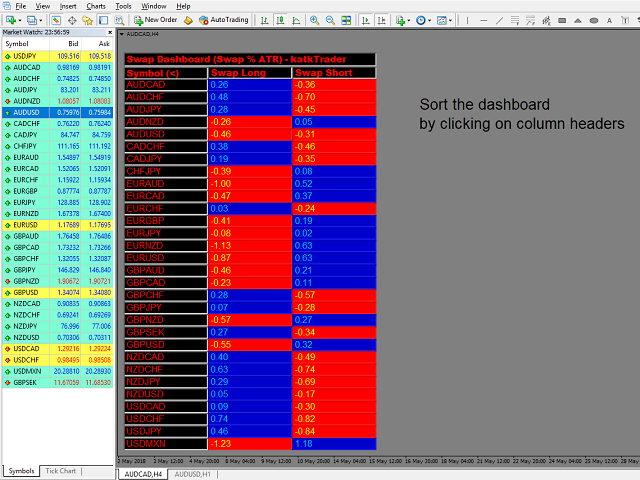Open the Charts menu
The width and height of the screenshot is (640, 480).
96,6
